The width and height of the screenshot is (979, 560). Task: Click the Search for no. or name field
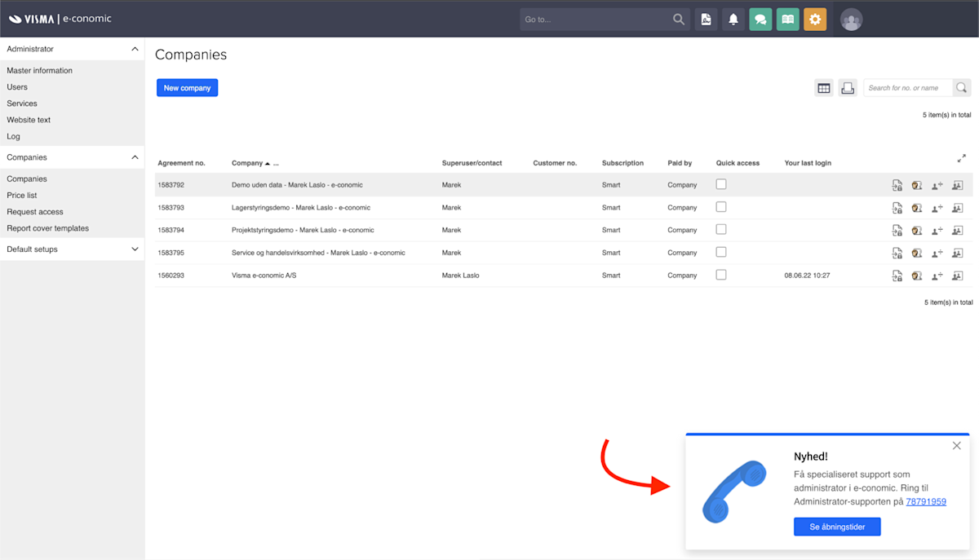pyautogui.click(x=908, y=88)
